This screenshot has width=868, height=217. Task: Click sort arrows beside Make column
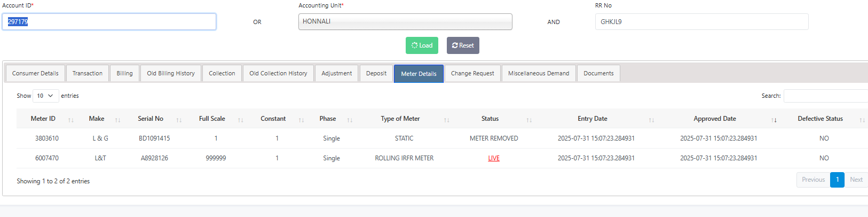click(x=117, y=120)
